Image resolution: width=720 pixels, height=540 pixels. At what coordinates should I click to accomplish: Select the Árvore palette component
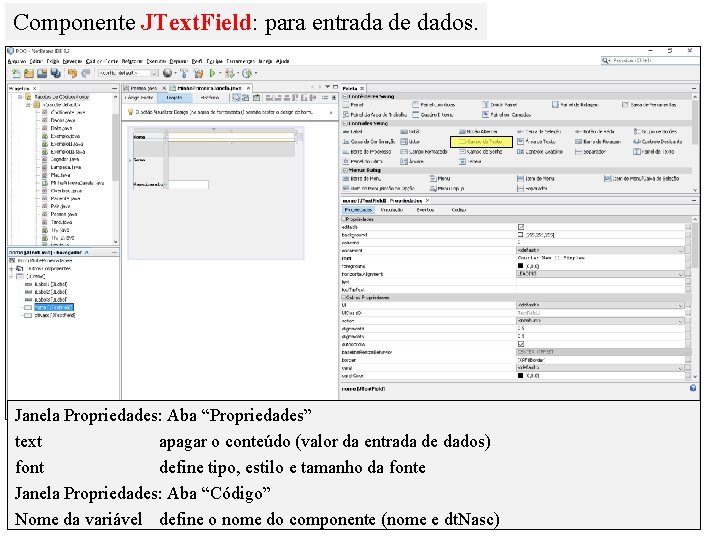412,162
